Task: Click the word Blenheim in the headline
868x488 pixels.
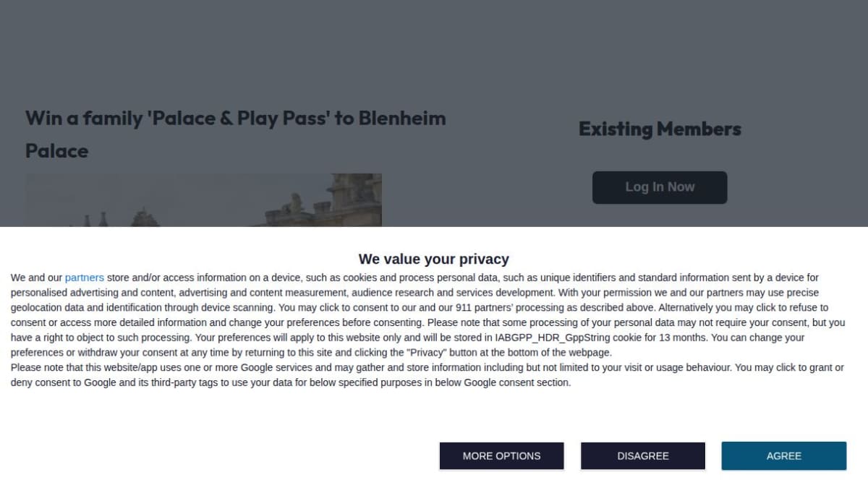Action: pos(402,118)
